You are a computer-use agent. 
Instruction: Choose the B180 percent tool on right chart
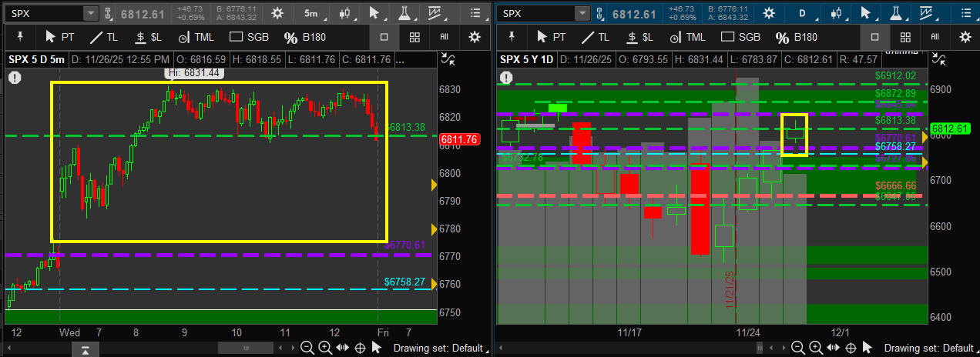coord(797,37)
